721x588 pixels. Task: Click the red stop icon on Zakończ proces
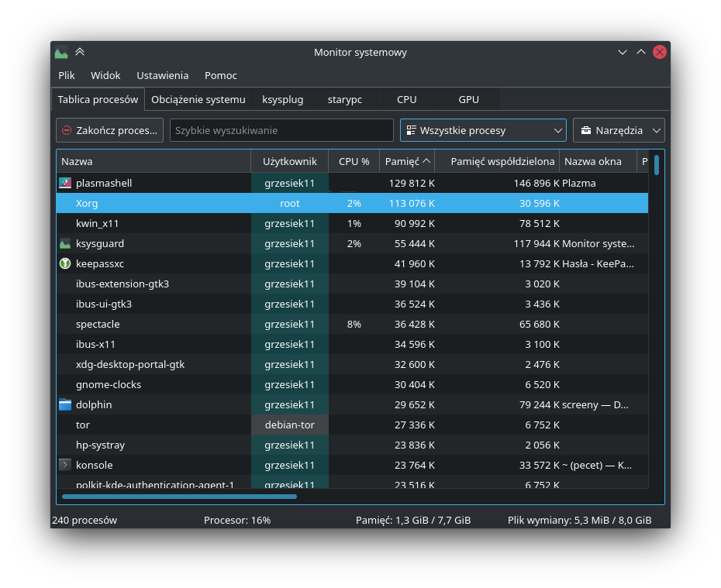(67, 131)
